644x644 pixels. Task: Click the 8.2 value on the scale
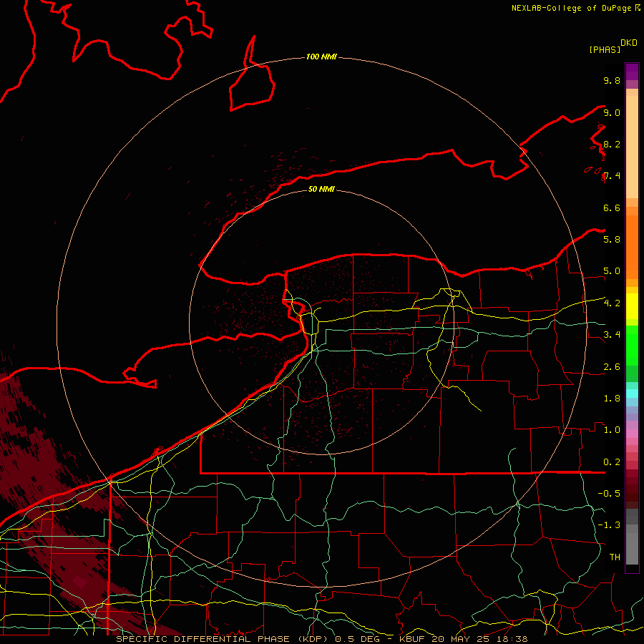click(612, 144)
